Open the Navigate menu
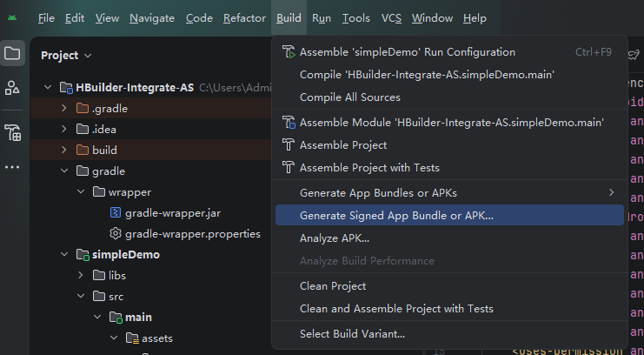 152,18
